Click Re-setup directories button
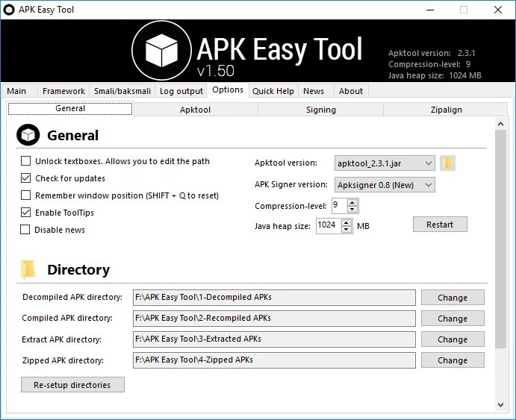The width and height of the screenshot is (516, 420). click(72, 384)
